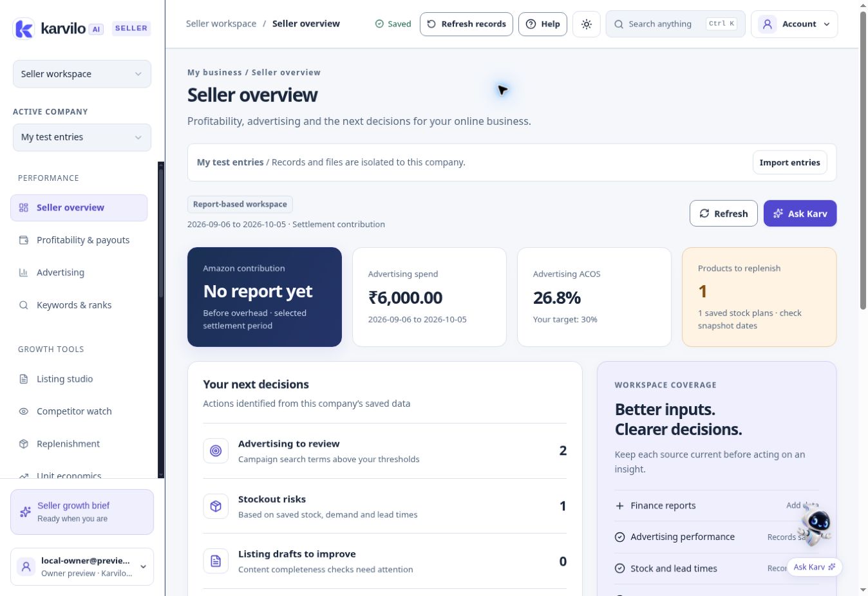Open Keywords & ranks page
Screen dimensions: 868x596
click(x=79, y=305)
